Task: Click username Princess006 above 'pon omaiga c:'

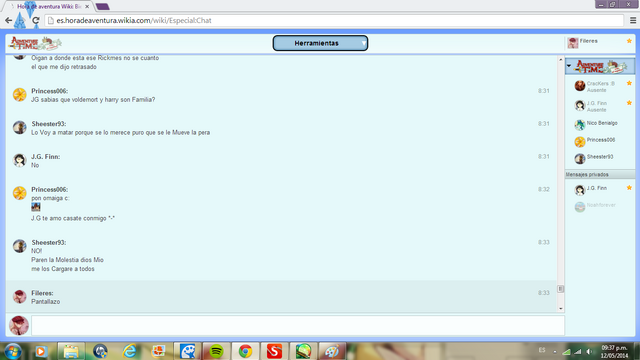Action: click(49, 189)
